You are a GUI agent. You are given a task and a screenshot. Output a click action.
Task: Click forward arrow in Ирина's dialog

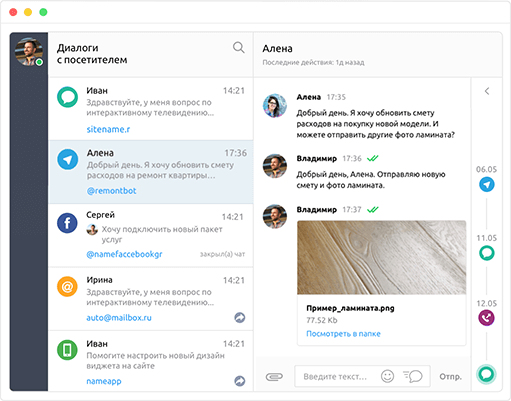click(239, 318)
